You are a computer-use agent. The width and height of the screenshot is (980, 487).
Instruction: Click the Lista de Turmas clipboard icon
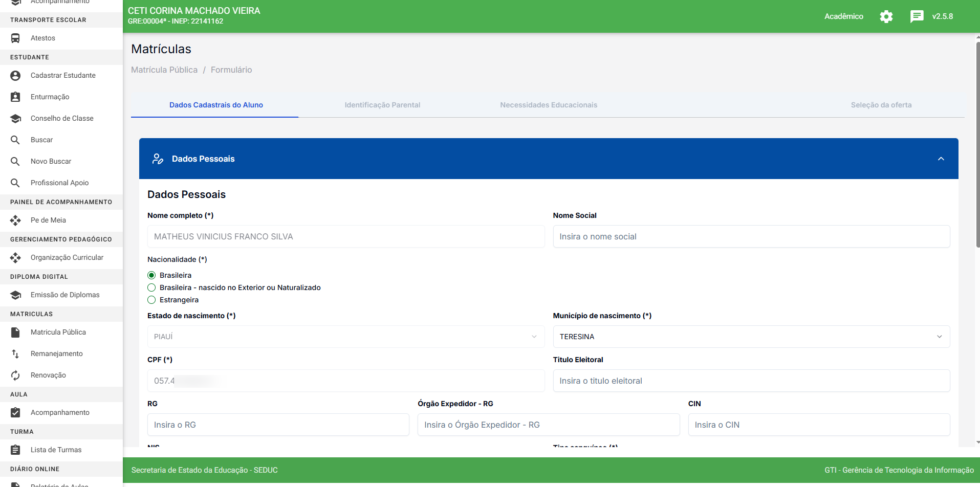pos(15,450)
